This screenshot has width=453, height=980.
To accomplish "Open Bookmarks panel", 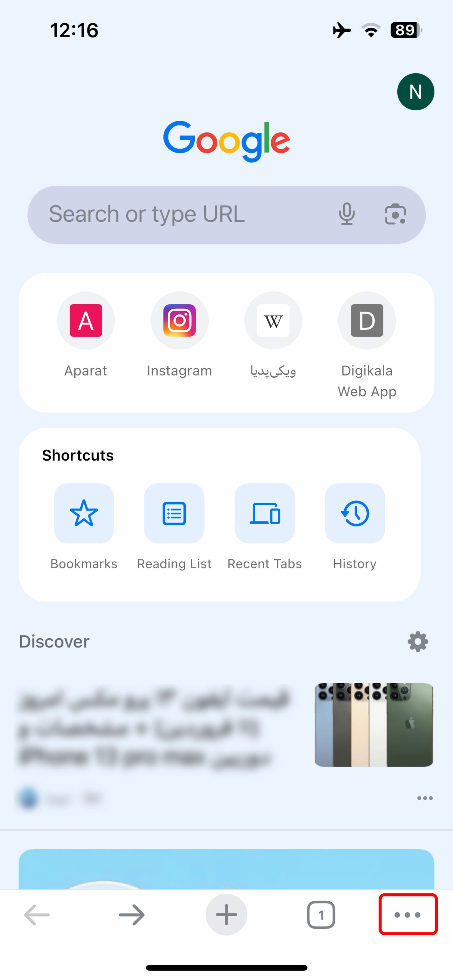I will click(x=84, y=513).
